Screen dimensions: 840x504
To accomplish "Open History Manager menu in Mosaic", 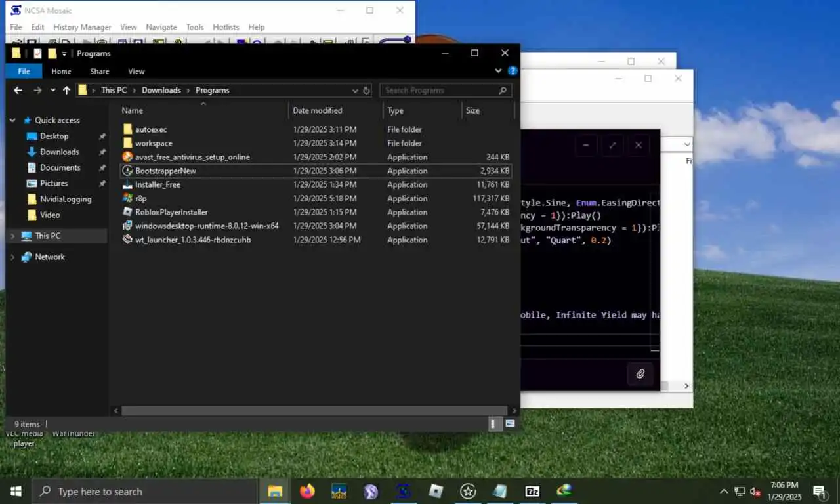I will tap(82, 27).
